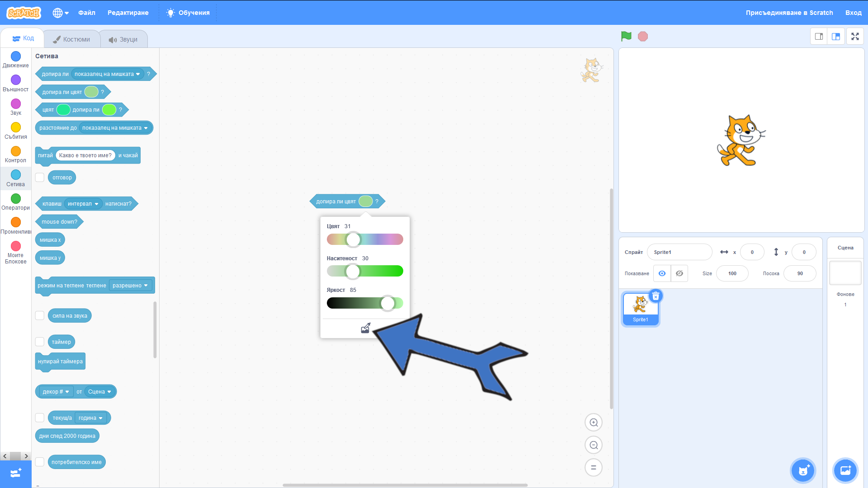Switch to the Костюми tab
The height and width of the screenshot is (488, 868).
click(72, 39)
